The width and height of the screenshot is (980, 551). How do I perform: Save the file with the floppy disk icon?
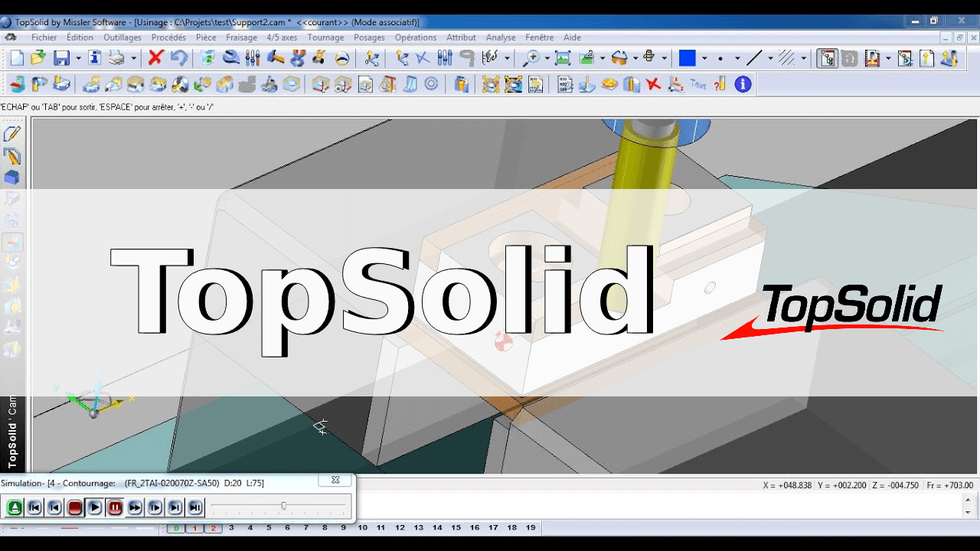click(x=61, y=58)
